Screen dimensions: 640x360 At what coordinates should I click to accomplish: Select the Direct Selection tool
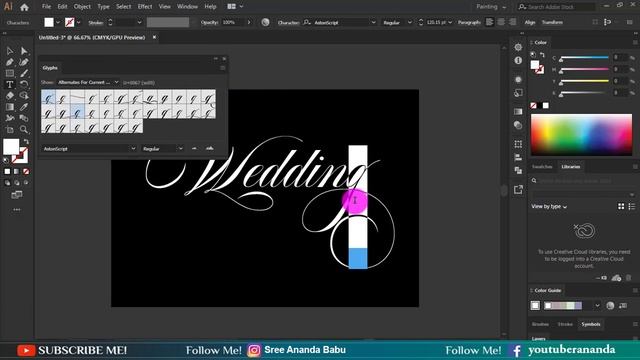(24, 51)
